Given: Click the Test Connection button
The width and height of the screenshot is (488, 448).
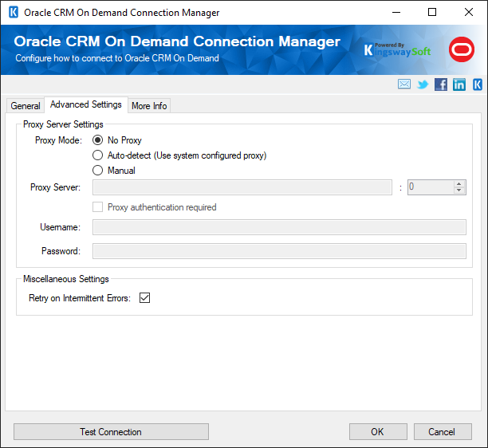Looking at the screenshot, I should [111, 431].
